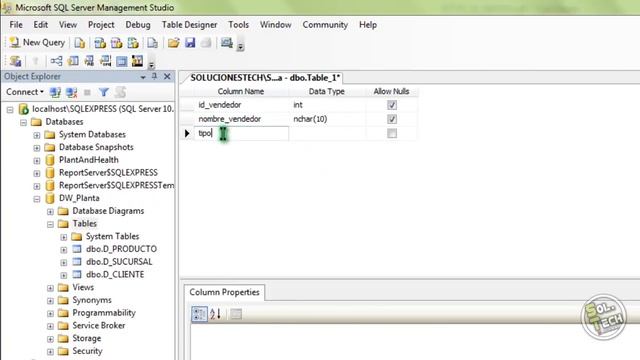Close the Object Explorer panel
The width and height of the screenshot is (640, 360).
click(x=167, y=76)
